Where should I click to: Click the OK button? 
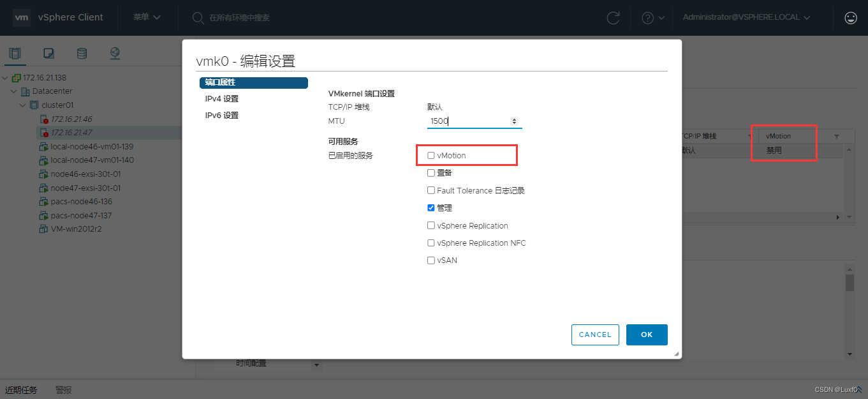pos(647,335)
